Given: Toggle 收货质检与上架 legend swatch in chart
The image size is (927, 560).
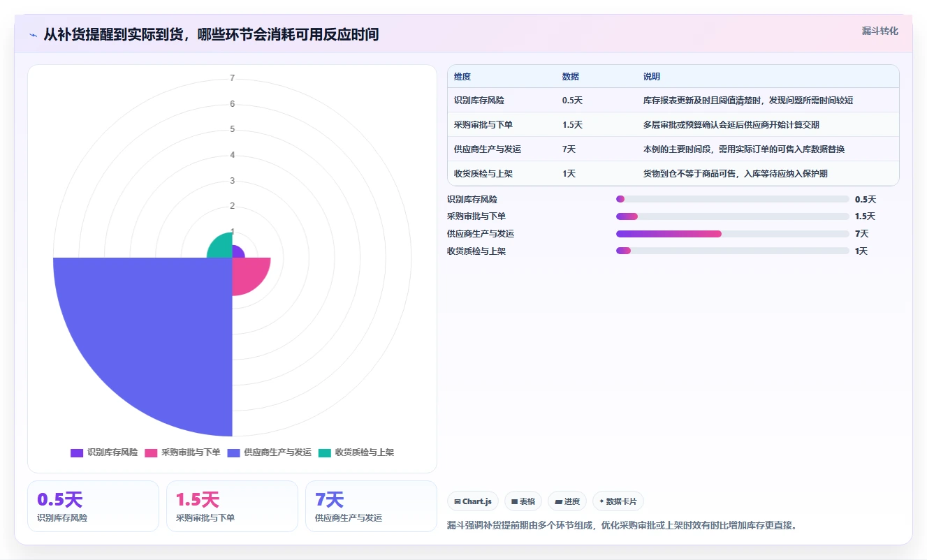Looking at the screenshot, I should (325, 452).
